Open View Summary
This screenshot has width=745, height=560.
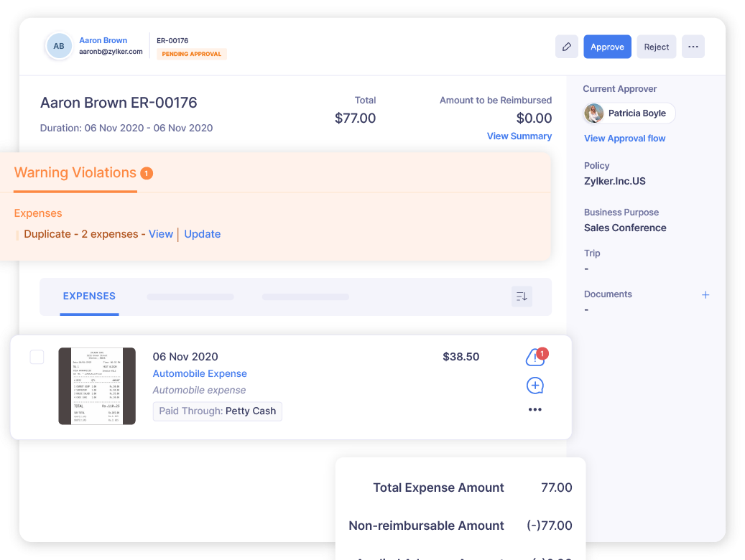point(519,136)
